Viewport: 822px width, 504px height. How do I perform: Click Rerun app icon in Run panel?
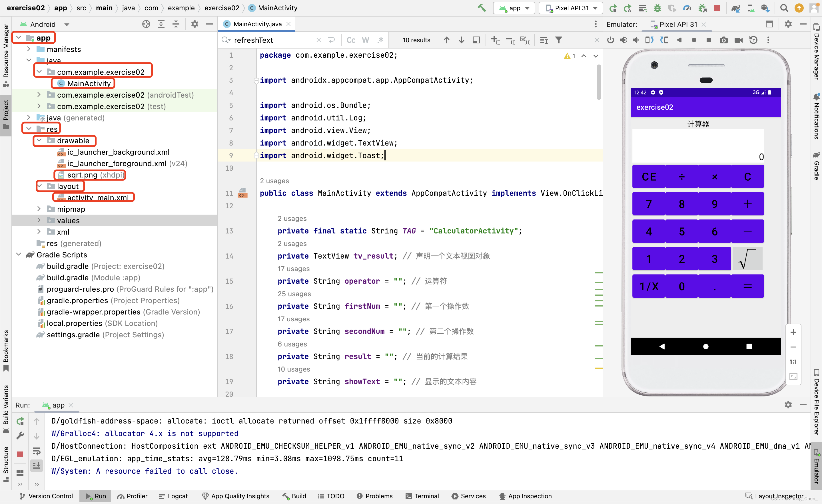(20, 421)
